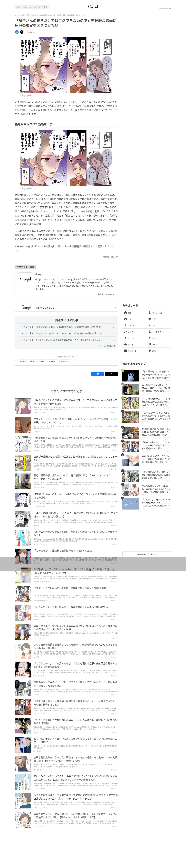
Task: Click the 恋愛 breadcrumb link
Action: coord(23,15)
